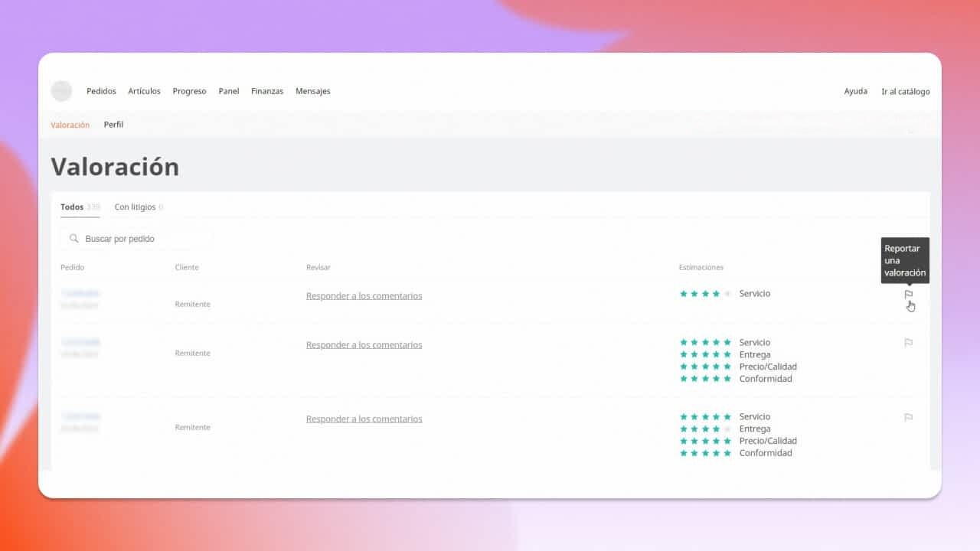The height and width of the screenshot is (551, 980).
Task: Select the Todos tab
Action: point(72,207)
